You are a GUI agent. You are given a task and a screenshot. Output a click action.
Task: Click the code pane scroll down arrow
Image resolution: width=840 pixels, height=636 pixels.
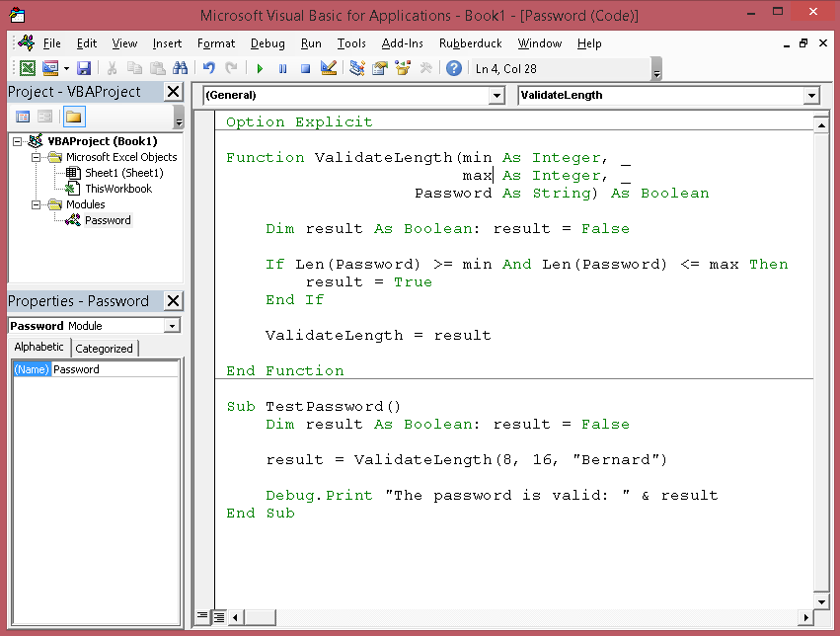coord(820,601)
